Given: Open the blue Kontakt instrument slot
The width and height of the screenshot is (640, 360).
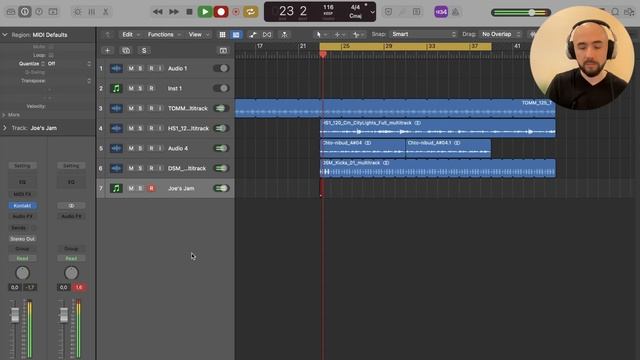Looking at the screenshot, I should coord(22,206).
